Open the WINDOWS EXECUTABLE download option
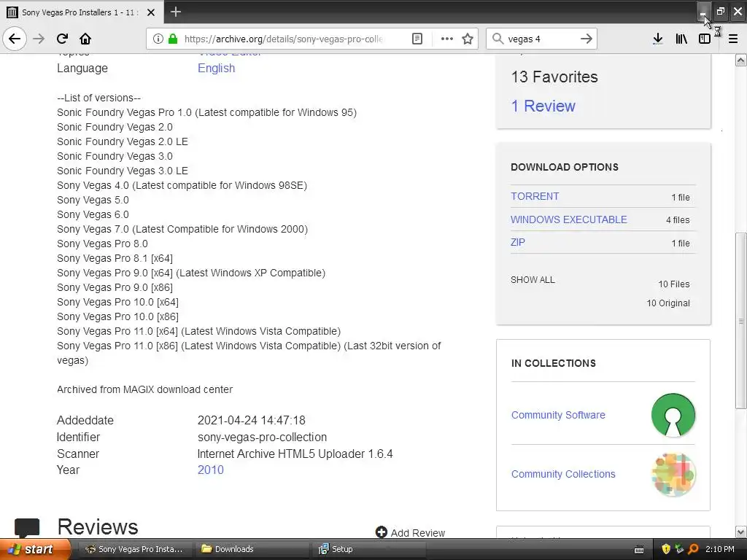Viewport: 747px width, 560px height. [x=569, y=219]
